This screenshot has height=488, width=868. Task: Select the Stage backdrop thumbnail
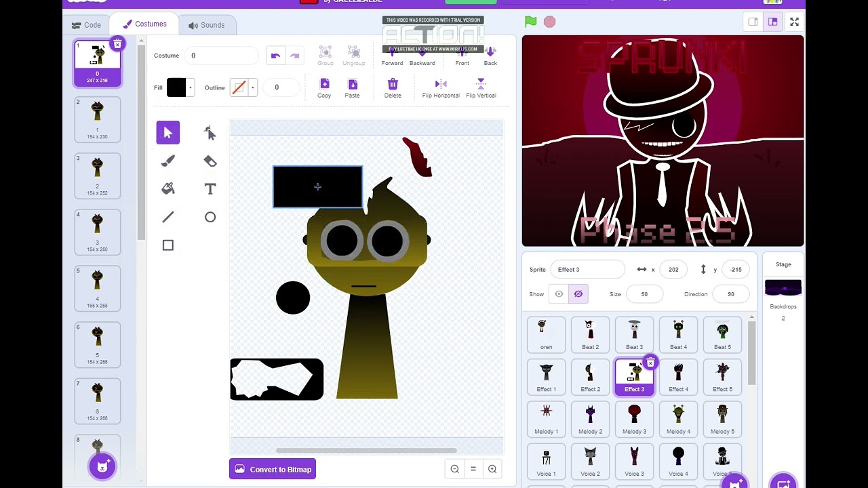tap(783, 288)
